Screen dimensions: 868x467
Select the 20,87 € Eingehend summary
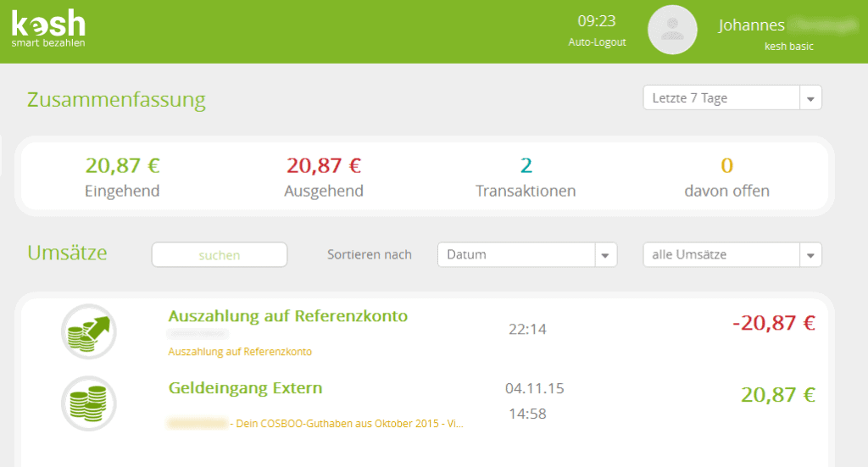tap(122, 176)
